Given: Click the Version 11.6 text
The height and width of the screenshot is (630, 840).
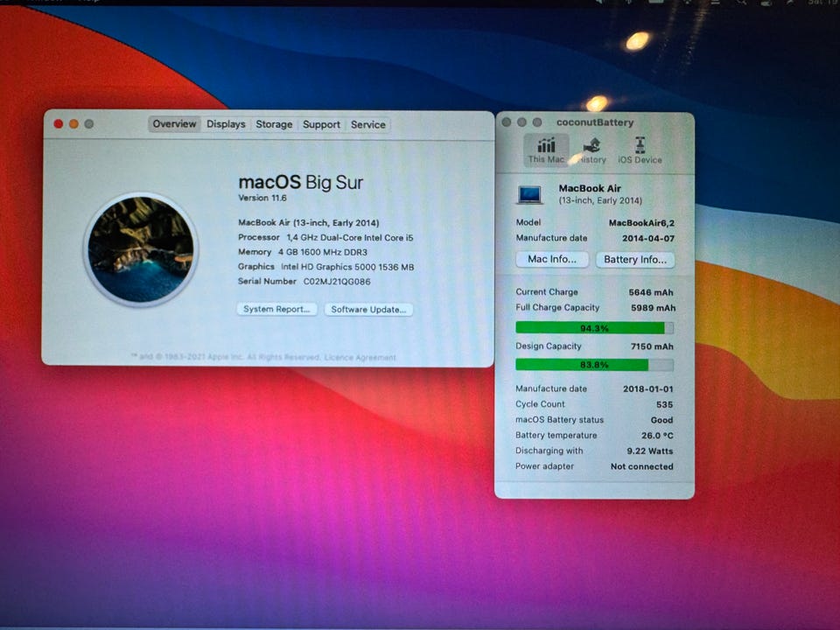Looking at the screenshot, I should pyautogui.click(x=262, y=198).
